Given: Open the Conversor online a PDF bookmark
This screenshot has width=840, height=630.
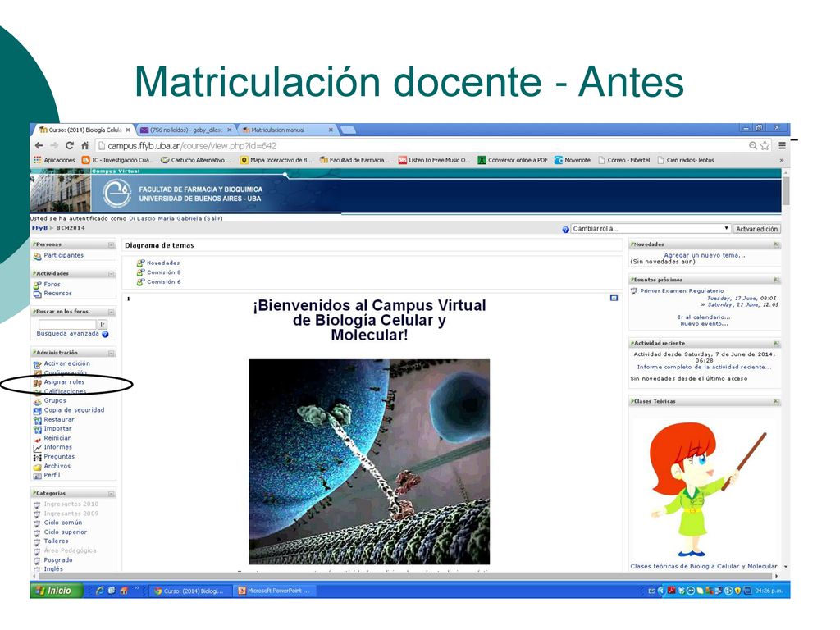Looking at the screenshot, I should pyautogui.click(x=513, y=160).
